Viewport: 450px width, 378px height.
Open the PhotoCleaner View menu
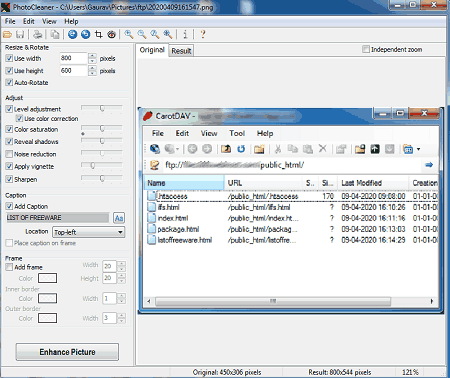coord(49,21)
